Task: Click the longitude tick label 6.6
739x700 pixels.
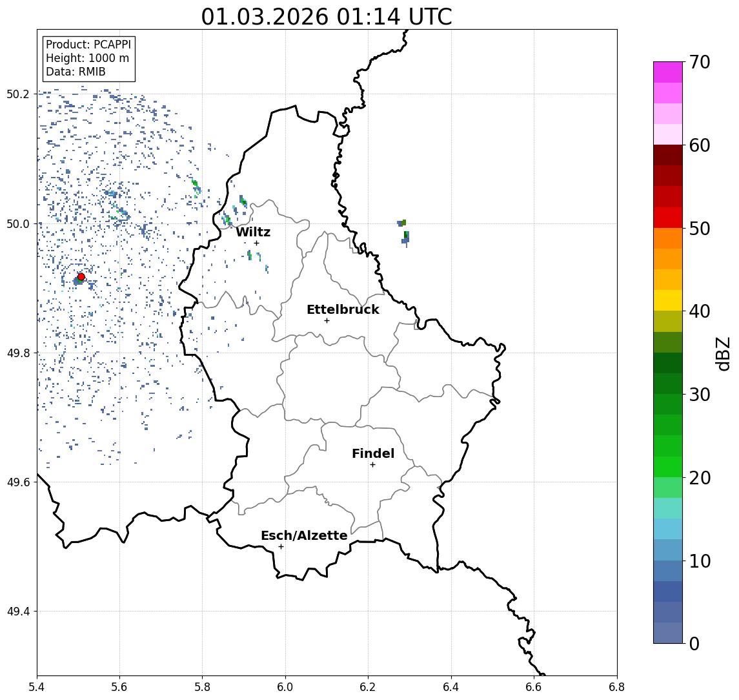Action: pos(534,687)
